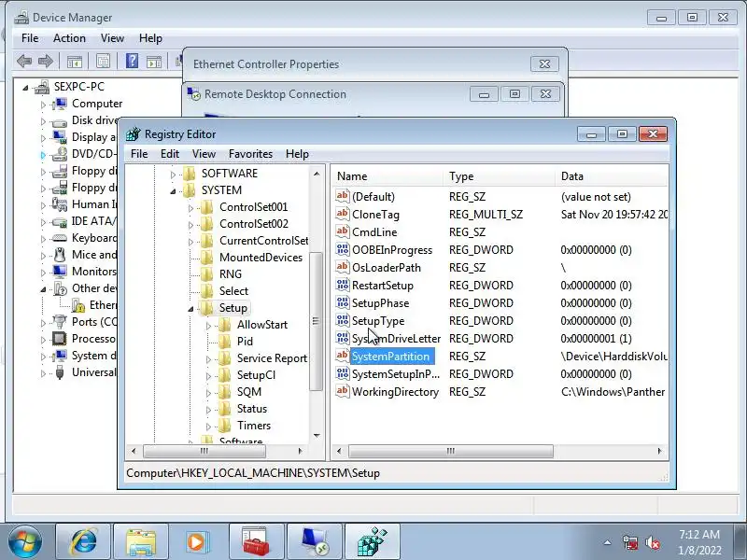Click the Forward arrow in Device Manager toolbar

click(45, 61)
